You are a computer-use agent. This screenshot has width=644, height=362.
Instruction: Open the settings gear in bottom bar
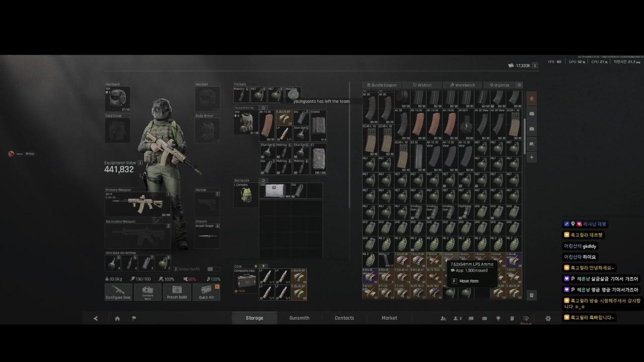548,318
